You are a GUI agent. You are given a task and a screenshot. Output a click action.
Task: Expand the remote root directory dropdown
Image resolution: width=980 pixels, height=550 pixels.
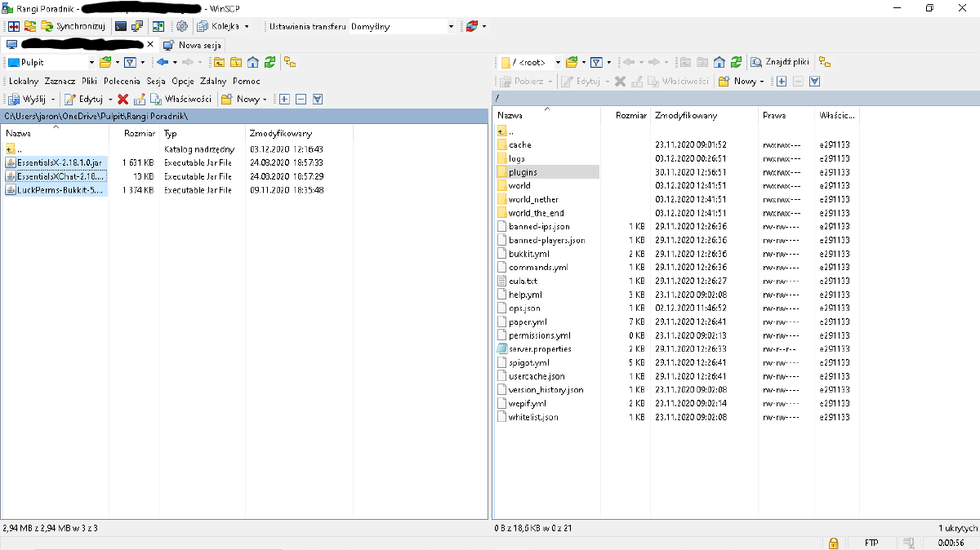click(x=558, y=62)
